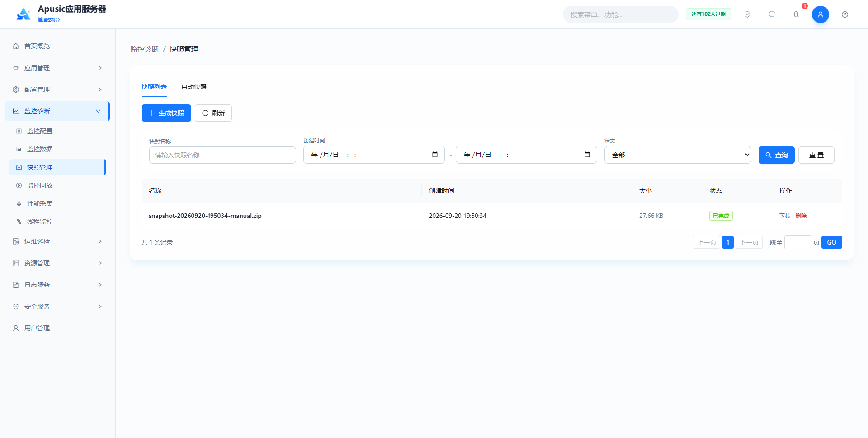This screenshot has height=438, width=868.
Task: Expand the 日志服务 menu chevron
Action: (x=100, y=285)
